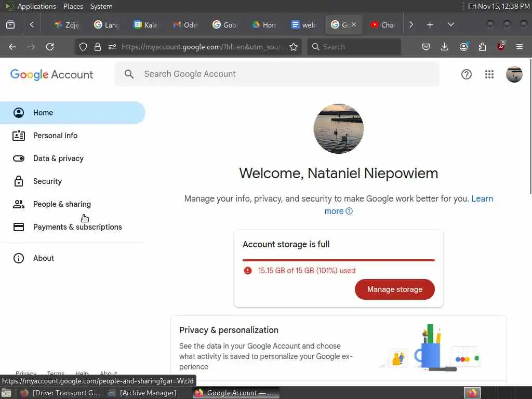The image size is (532, 399).
Task: Select Home in the sidebar
Action: pos(73,113)
